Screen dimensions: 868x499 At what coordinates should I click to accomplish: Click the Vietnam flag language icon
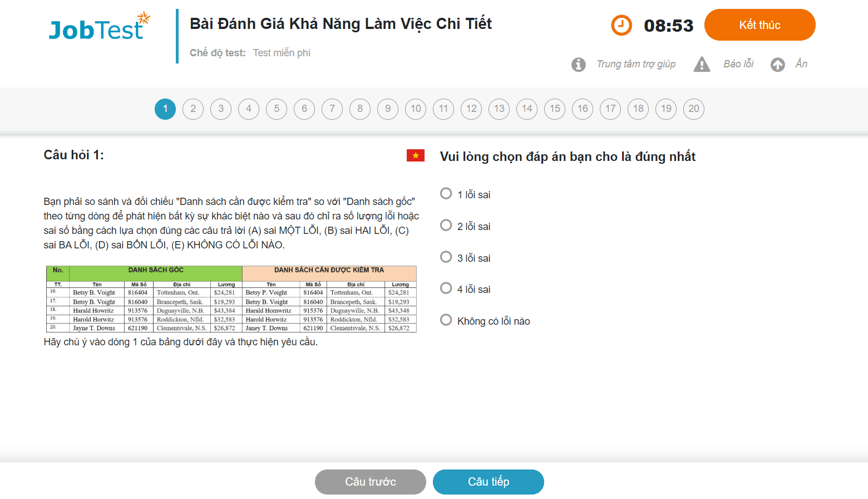tap(416, 155)
